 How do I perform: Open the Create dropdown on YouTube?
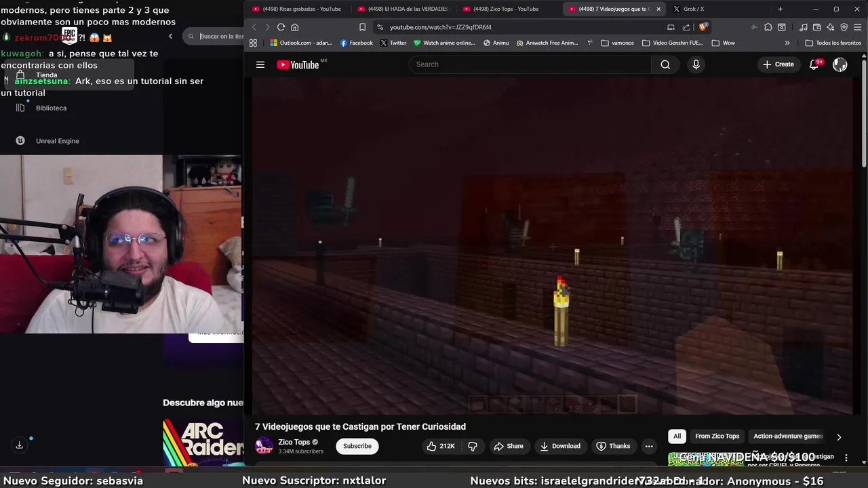tap(778, 64)
